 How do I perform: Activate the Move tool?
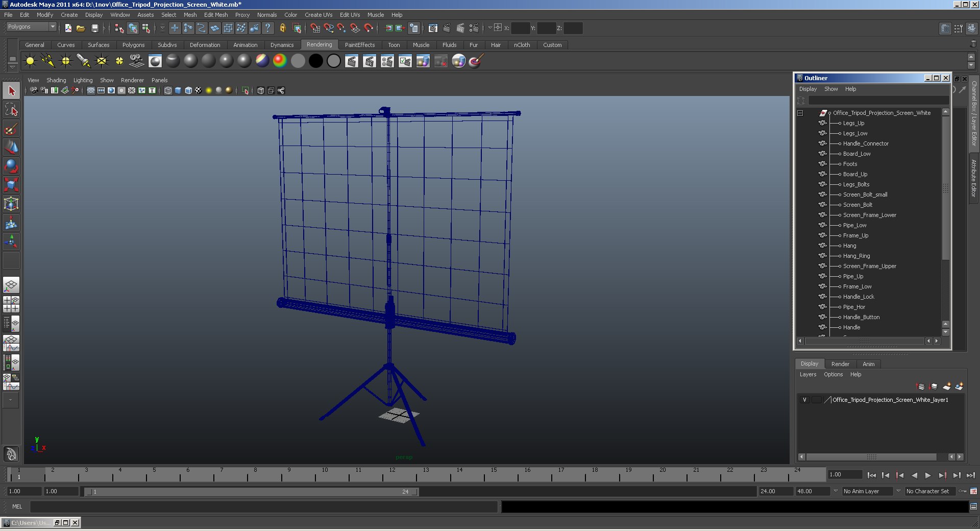(x=11, y=148)
